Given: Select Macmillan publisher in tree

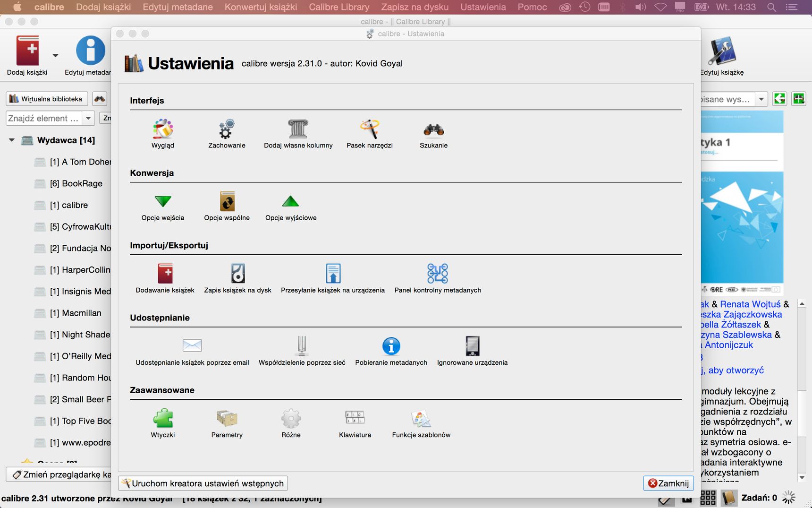Looking at the screenshot, I should tap(75, 313).
